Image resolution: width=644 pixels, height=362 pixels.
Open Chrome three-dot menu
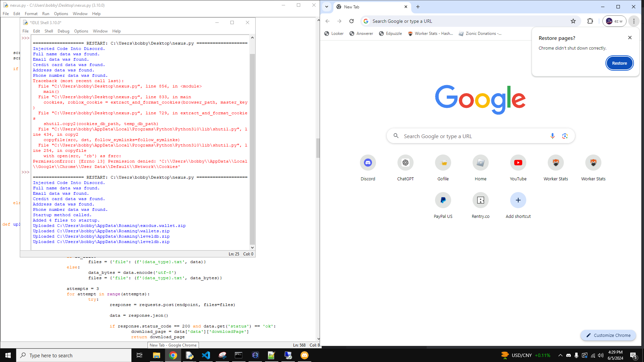[x=634, y=21]
